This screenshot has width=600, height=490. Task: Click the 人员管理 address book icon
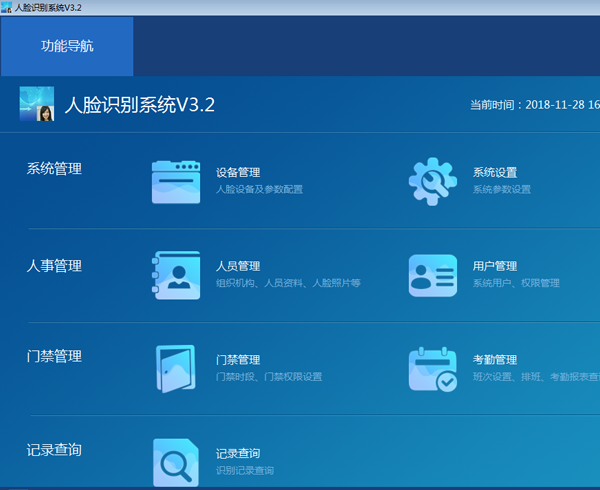[176, 275]
